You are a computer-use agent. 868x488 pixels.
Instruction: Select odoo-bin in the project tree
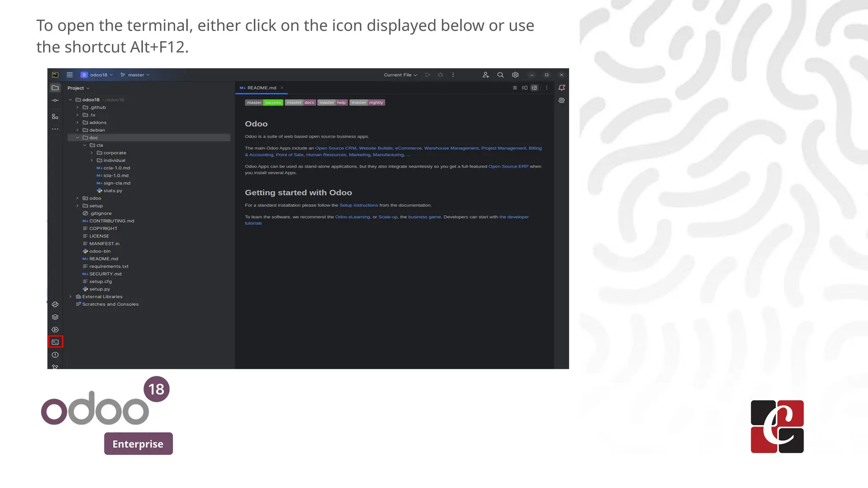pyautogui.click(x=96, y=251)
